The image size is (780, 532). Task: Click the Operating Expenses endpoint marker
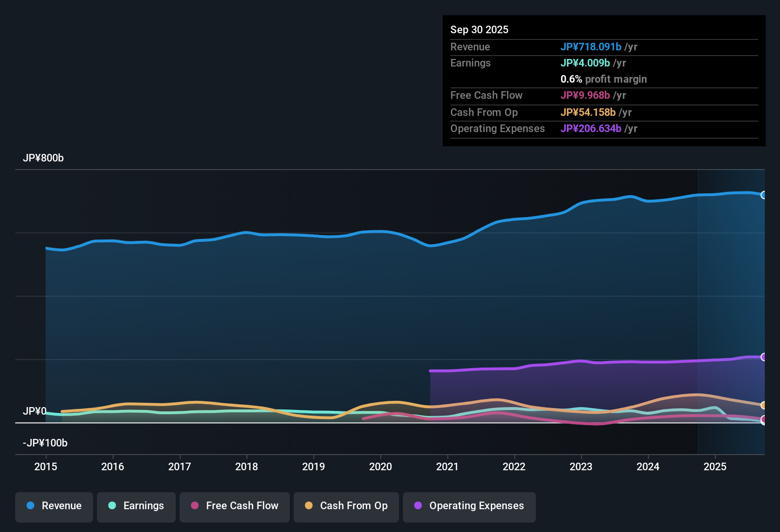tap(764, 357)
